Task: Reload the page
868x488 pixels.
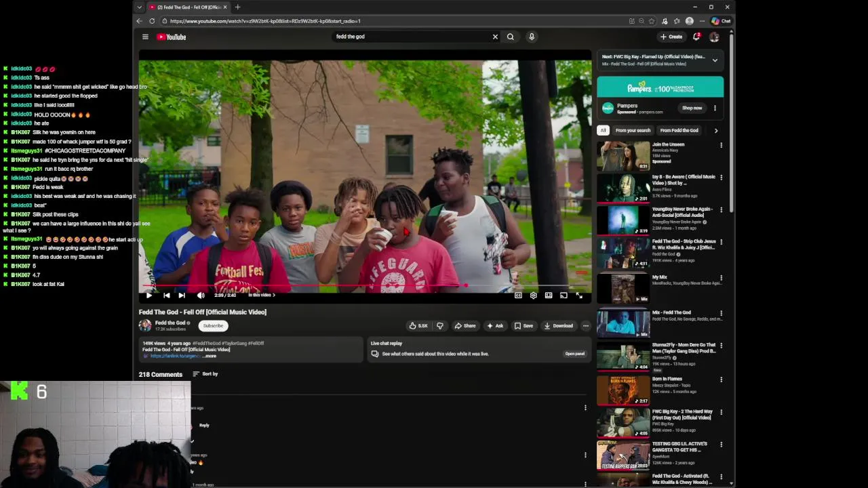Action: coord(152,21)
